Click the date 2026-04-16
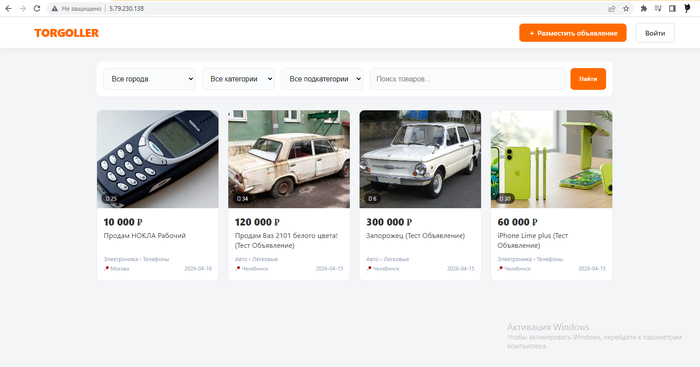The height and width of the screenshot is (367, 700). (198, 269)
